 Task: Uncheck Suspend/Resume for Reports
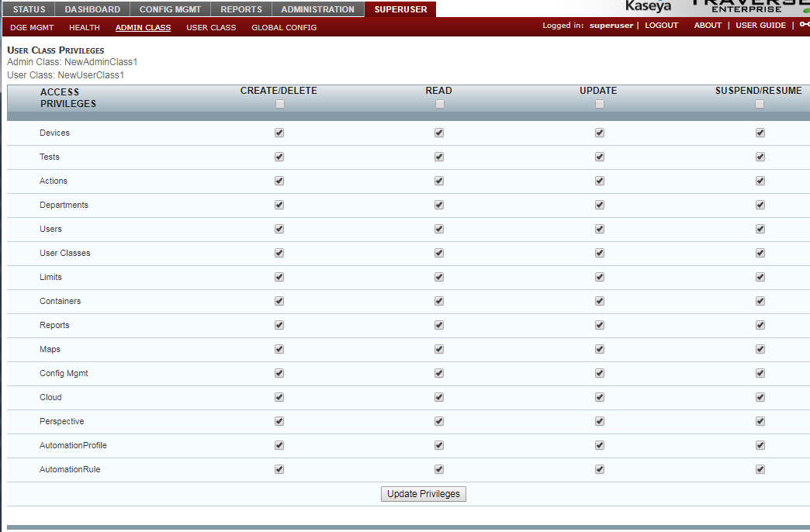click(x=760, y=325)
